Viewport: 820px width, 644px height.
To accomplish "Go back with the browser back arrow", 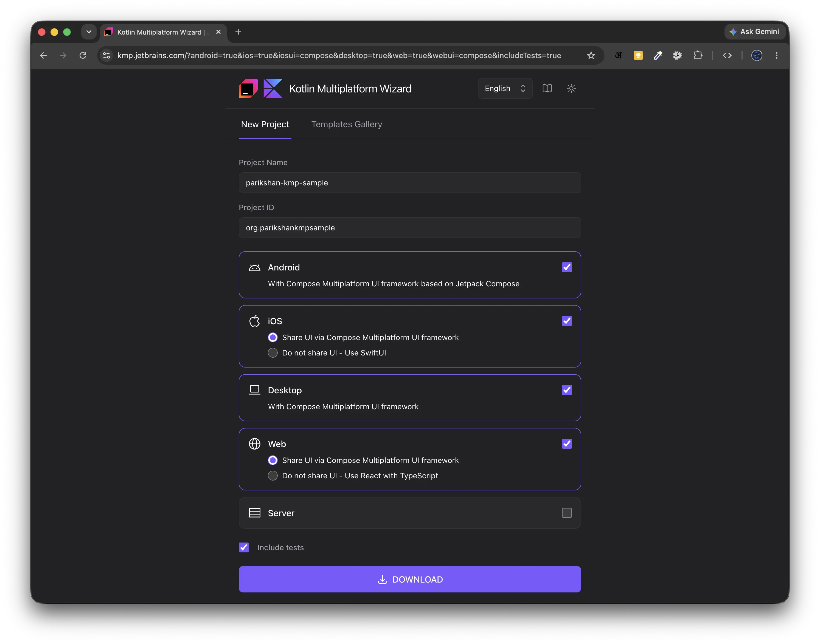I will [43, 55].
